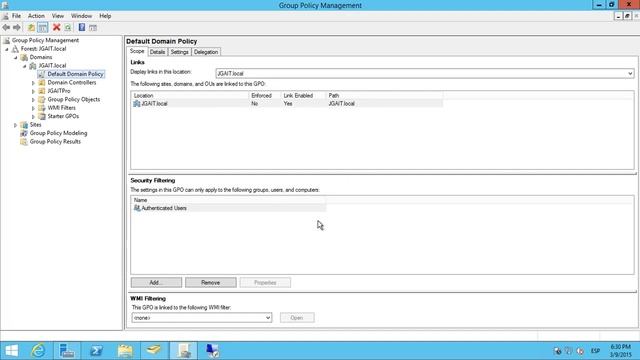Go up one level with folder icon
The height and width of the screenshot is (360, 640).
(x=31, y=27)
